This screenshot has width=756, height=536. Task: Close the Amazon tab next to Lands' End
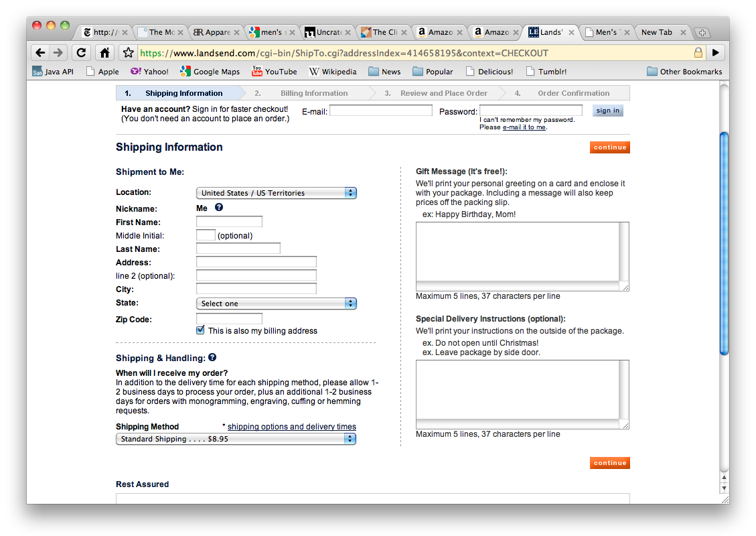pyautogui.click(x=516, y=32)
